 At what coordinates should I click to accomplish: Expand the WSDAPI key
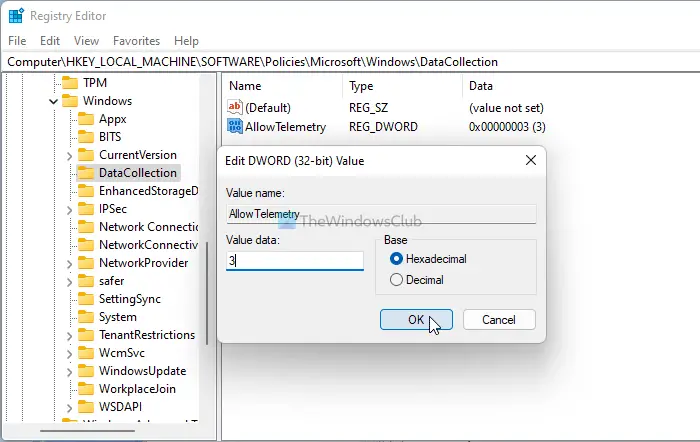click(69, 408)
